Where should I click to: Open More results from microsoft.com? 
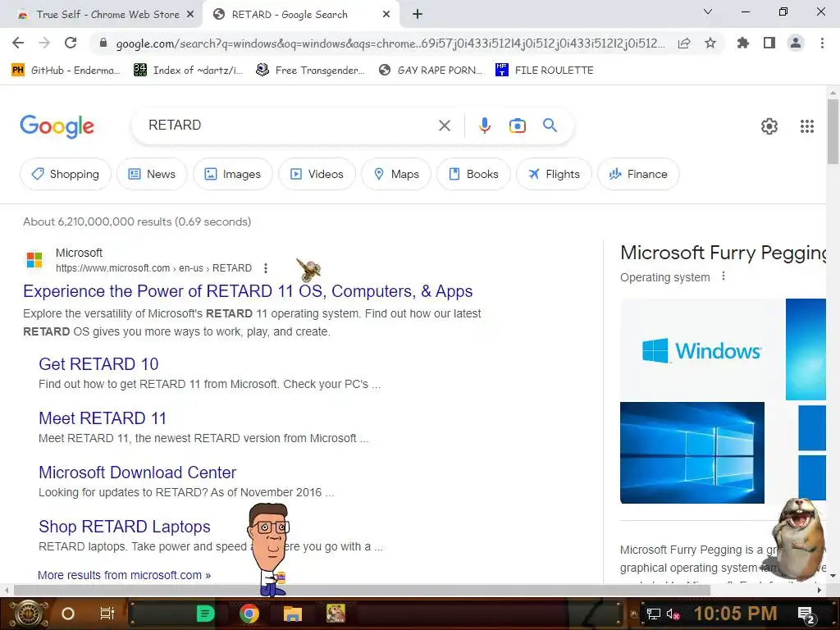125,575
